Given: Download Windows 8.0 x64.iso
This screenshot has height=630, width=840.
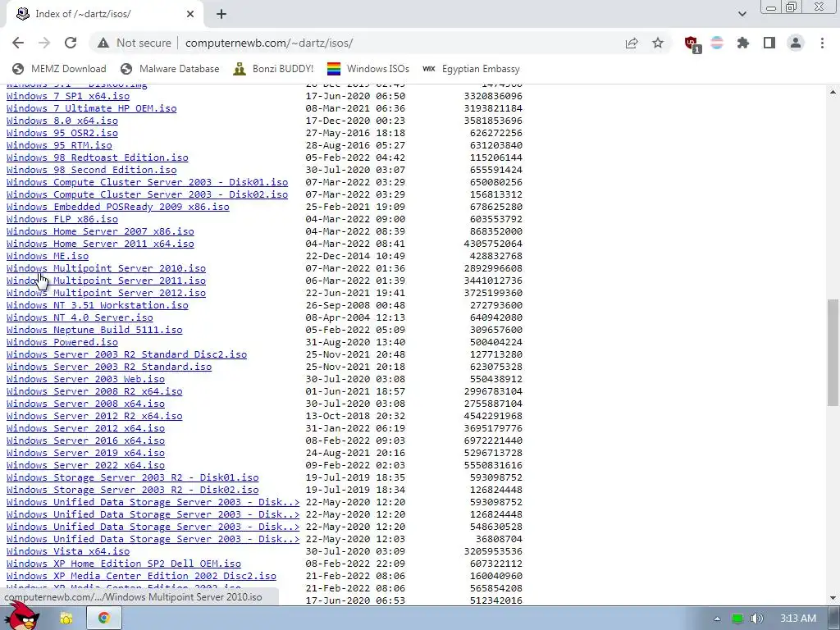Looking at the screenshot, I should (62, 121).
